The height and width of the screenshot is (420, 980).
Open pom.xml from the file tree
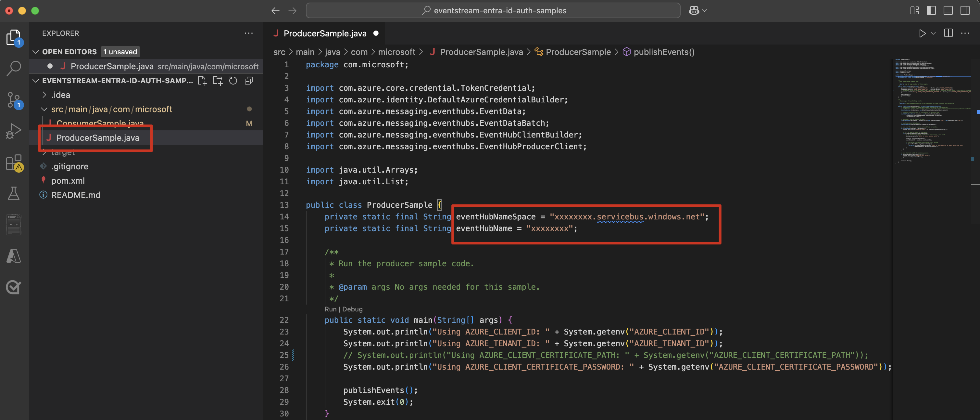[x=68, y=181]
